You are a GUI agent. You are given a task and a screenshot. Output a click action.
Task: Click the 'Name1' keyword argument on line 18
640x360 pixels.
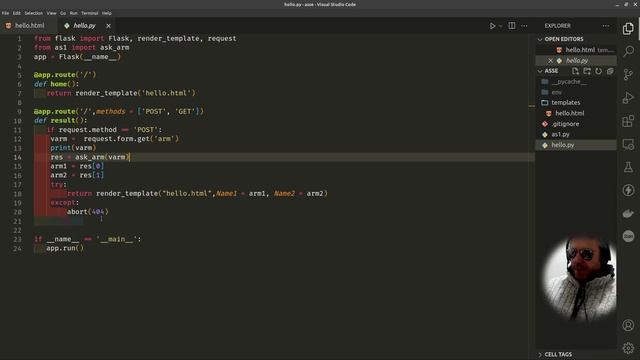pyautogui.click(x=226, y=193)
